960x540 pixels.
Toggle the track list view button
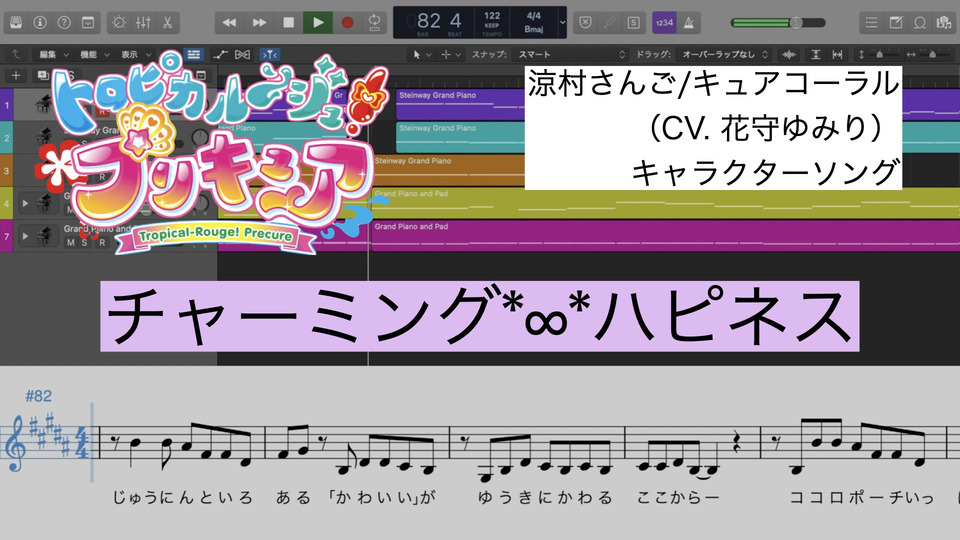pyautogui.click(x=193, y=54)
